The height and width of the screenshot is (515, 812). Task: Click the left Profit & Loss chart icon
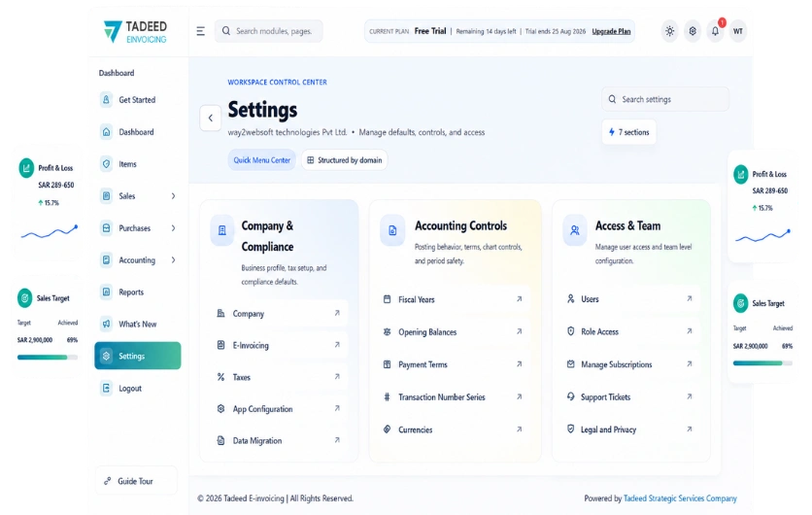26,168
